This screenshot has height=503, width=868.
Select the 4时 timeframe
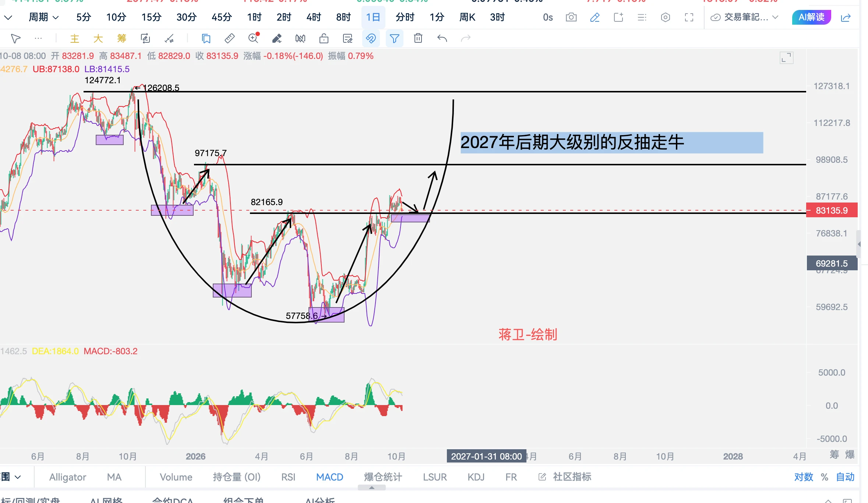[x=314, y=17]
